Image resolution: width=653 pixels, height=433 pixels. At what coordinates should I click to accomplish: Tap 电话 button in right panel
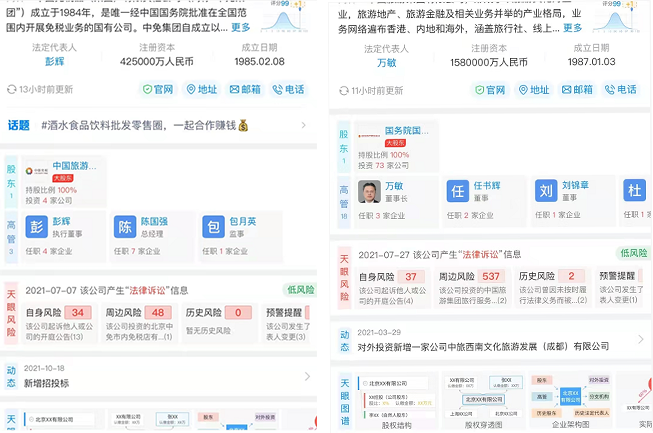[621, 90]
